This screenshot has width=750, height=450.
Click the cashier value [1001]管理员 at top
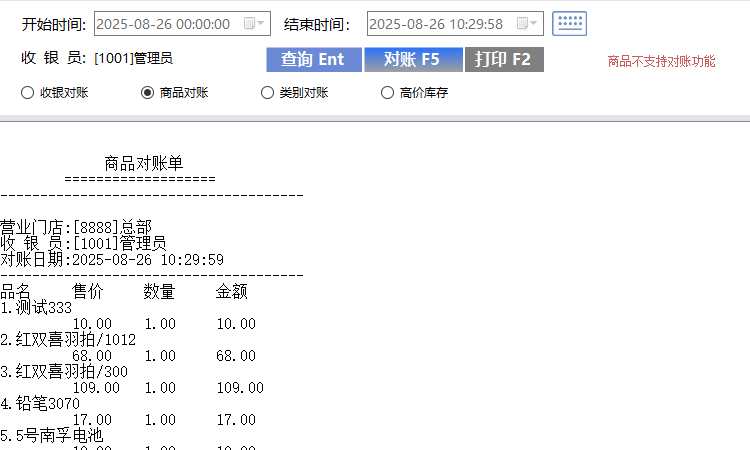pos(133,59)
